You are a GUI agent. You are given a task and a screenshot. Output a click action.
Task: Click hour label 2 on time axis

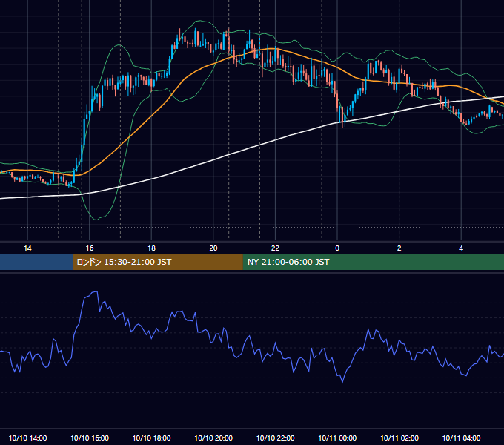(399, 248)
